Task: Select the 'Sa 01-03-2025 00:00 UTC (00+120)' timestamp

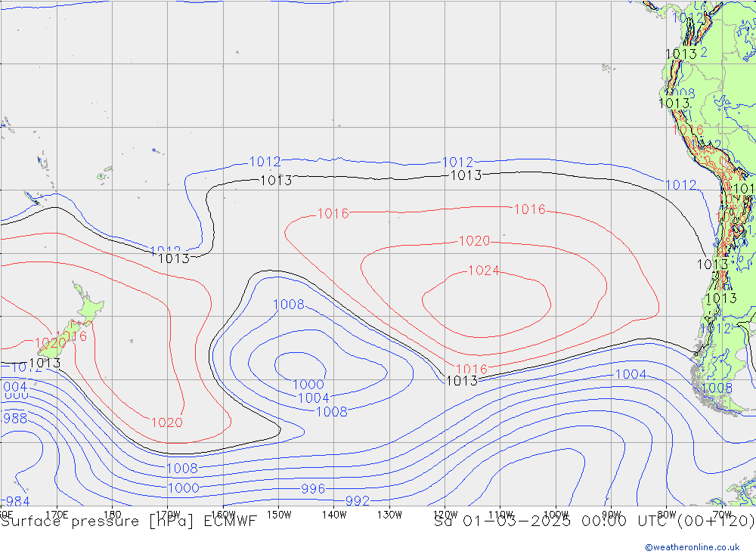Action: pyautogui.click(x=594, y=522)
